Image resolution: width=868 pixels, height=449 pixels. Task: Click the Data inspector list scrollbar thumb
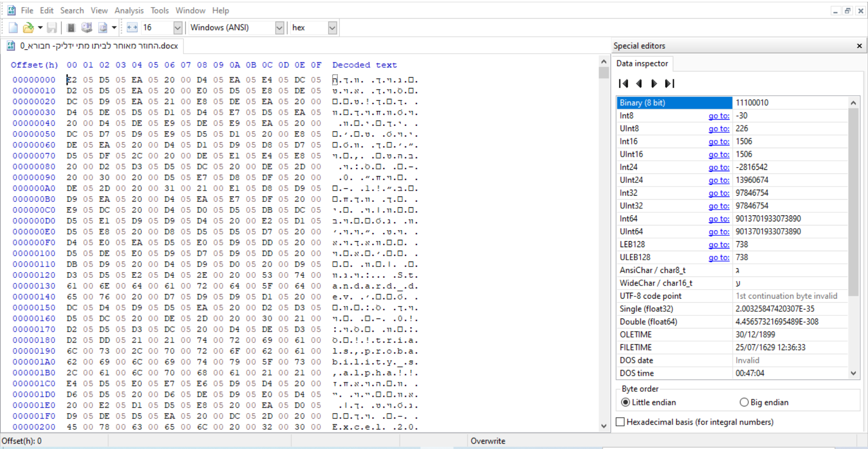pos(853,202)
